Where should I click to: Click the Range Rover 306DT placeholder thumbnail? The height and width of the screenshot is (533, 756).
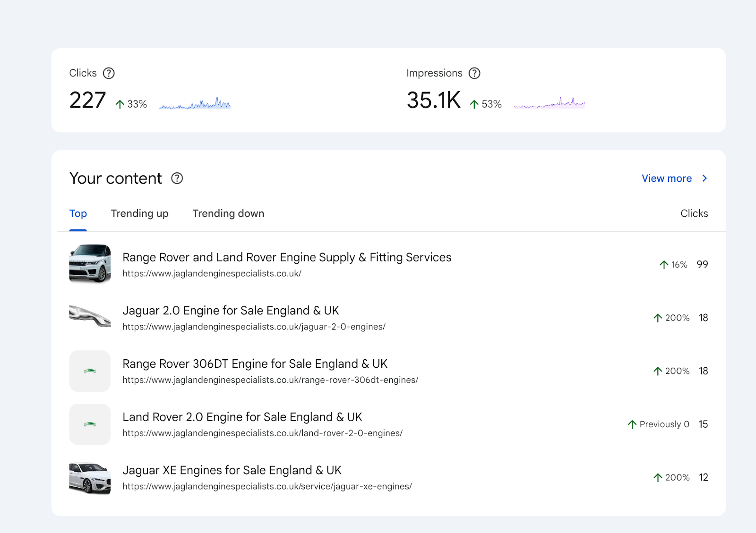click(x=90, y=371)
